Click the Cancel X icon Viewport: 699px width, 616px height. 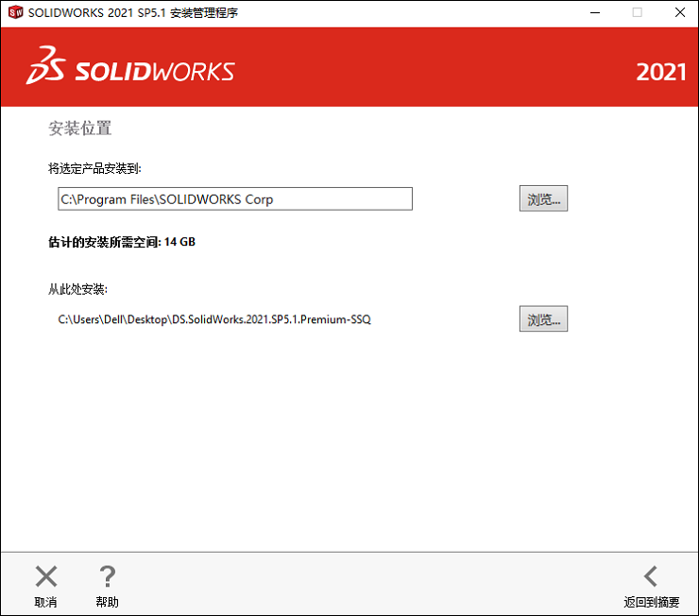point(46,576)
